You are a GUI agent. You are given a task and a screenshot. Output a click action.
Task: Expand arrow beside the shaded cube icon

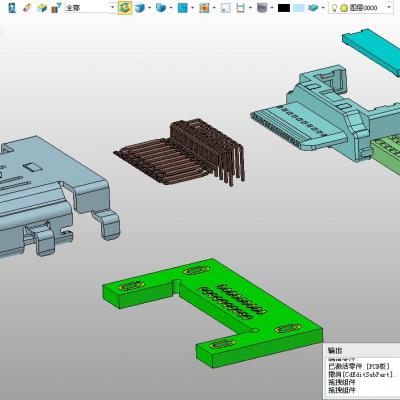coord(149,7)
